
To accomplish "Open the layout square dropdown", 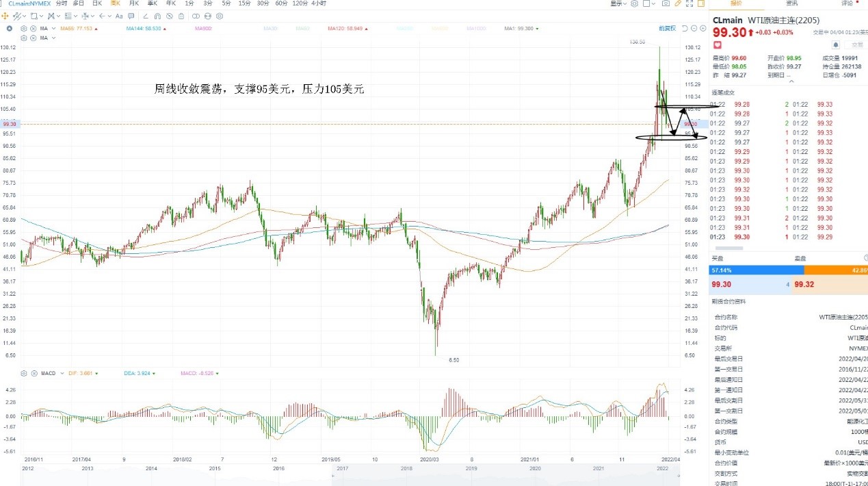I will coord(650,3).
